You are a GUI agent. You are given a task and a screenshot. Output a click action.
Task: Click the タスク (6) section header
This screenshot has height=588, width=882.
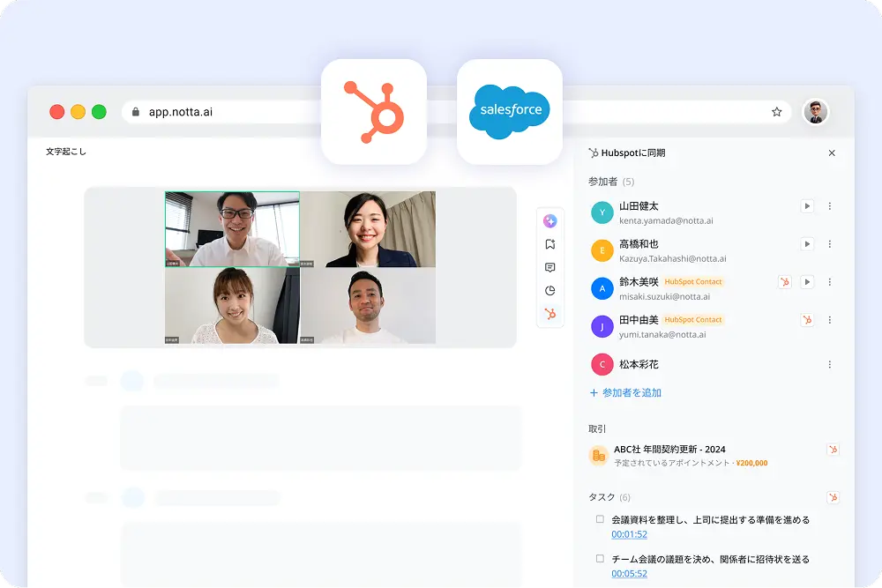click(609, 497)
